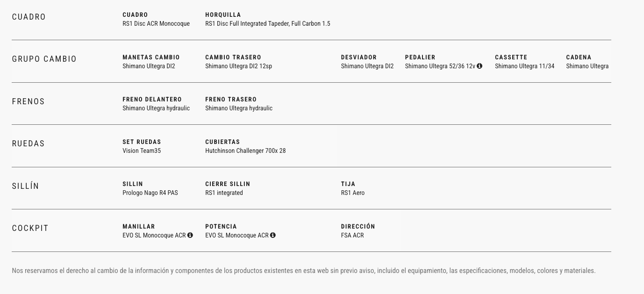This screenshot has height=294, width=644.
Task: Click the disclaimer text starting 'Nos reservamos'
Action: click(304, 271)
